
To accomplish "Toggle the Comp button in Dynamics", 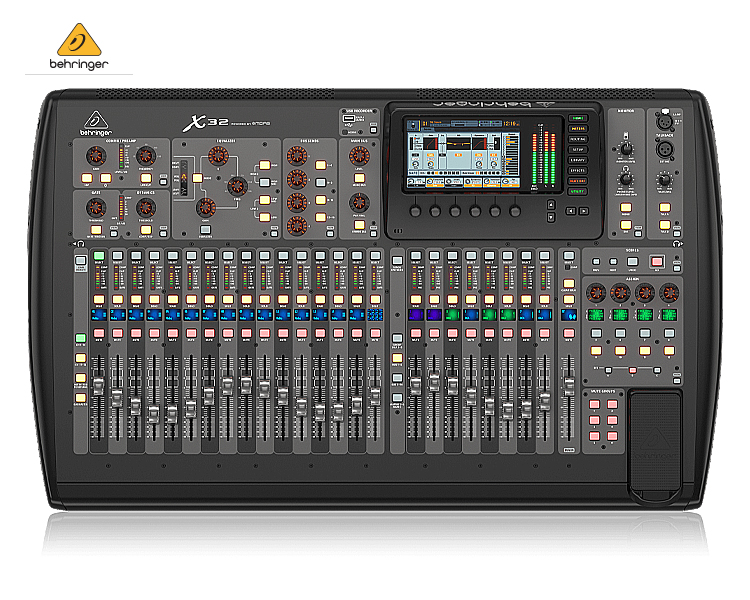I will pyautogui.click(x=146, y=230).
